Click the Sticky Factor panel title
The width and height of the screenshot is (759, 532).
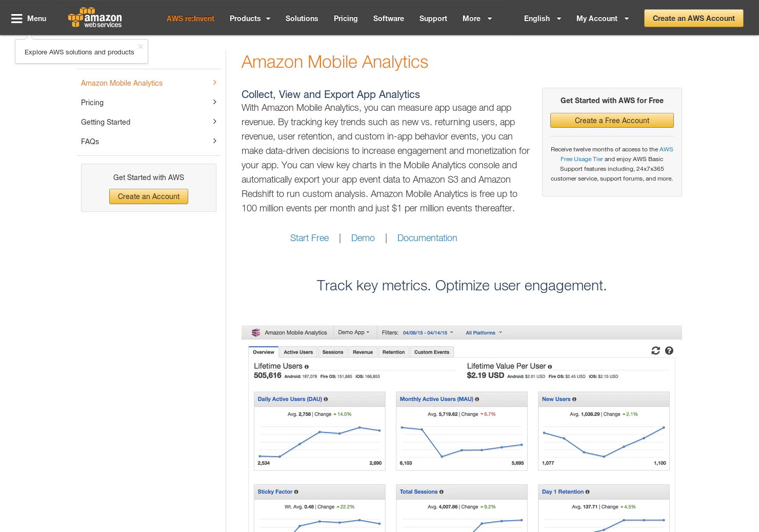(275, 492)
